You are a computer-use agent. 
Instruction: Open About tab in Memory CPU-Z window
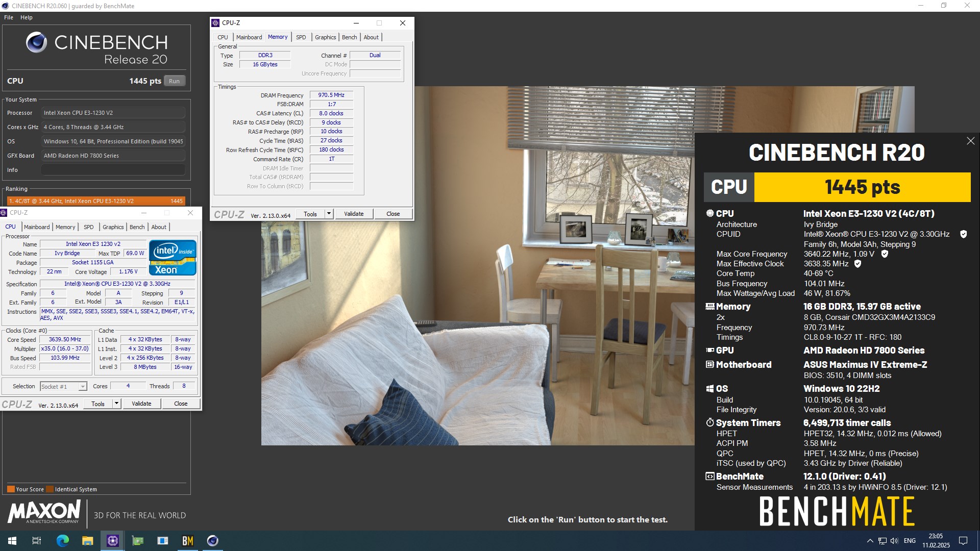pyautogui.click(x=371, y=37)
